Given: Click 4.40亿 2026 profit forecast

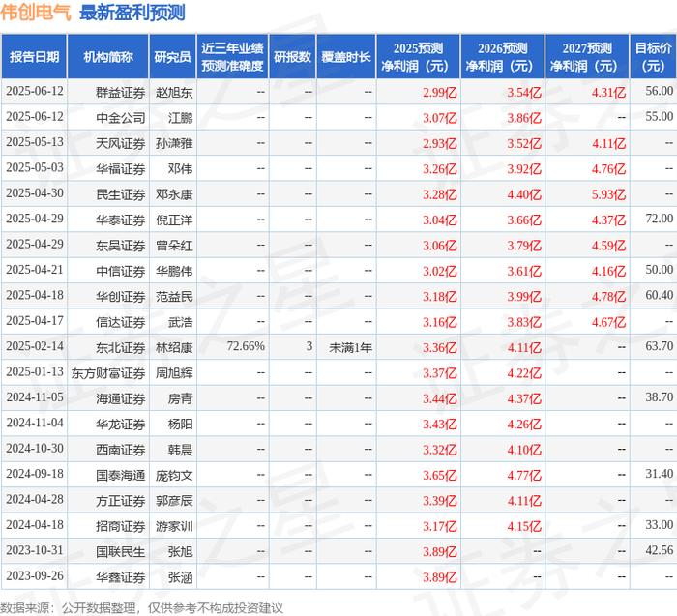Looking at the screenshot, I should pyautogui.click(x=524, y=193).
